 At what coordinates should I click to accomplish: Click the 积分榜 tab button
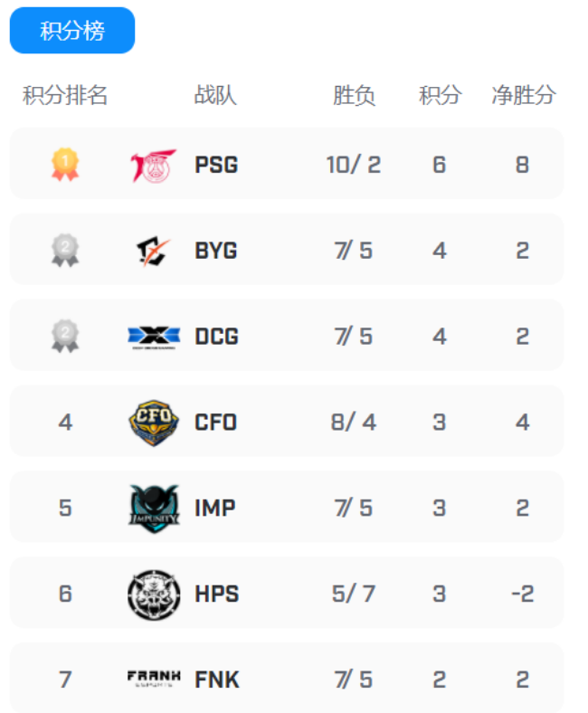tap(72, 31)
